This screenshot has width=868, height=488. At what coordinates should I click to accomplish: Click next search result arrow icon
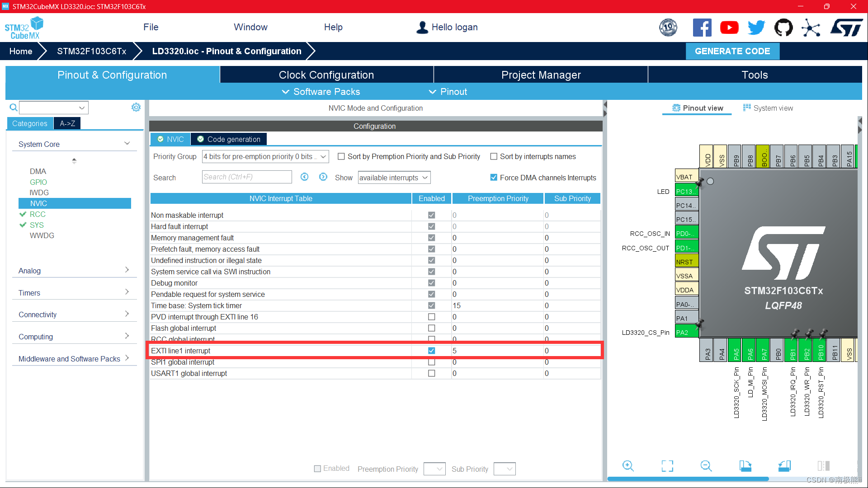[x=323, y=177]
